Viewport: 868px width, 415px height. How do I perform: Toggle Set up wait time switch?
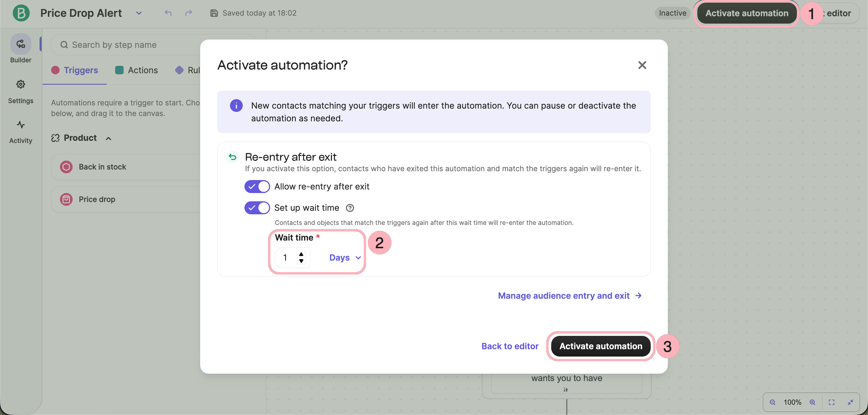pyautogui.click(x=257, y=208)
